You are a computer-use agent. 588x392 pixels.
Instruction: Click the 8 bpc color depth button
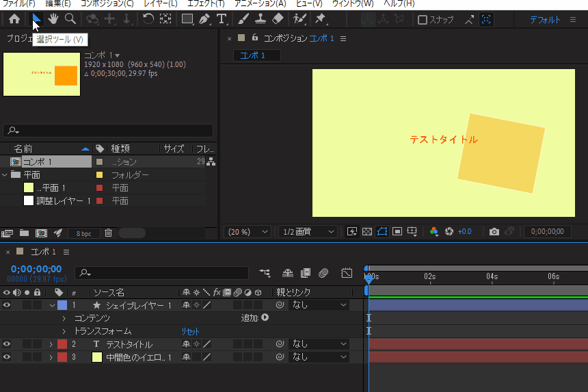(83, 234)
